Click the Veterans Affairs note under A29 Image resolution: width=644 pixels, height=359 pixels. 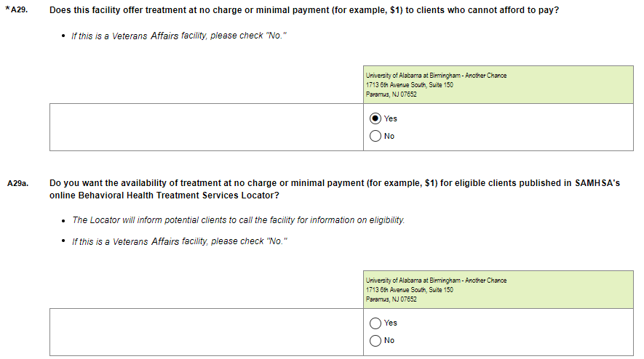coord(179,36)
